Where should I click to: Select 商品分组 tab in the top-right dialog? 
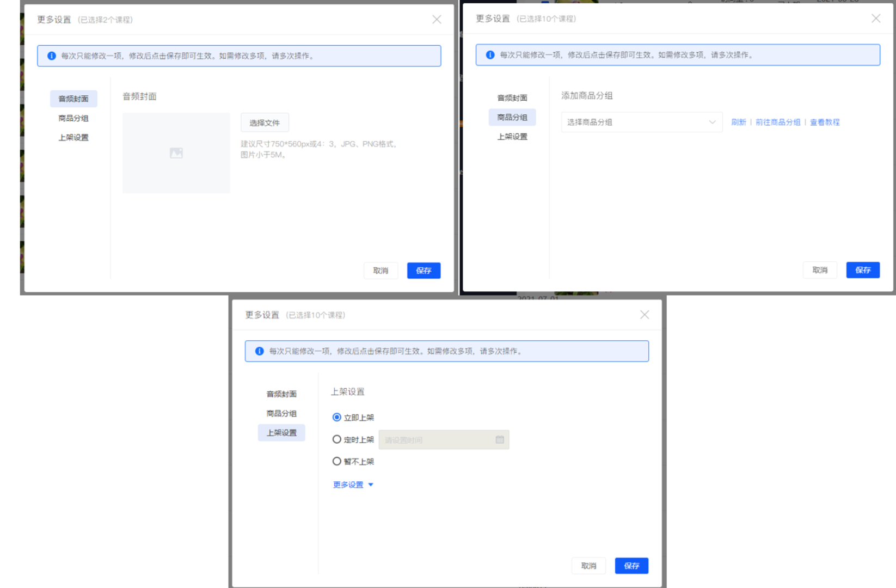coord(512,117)
